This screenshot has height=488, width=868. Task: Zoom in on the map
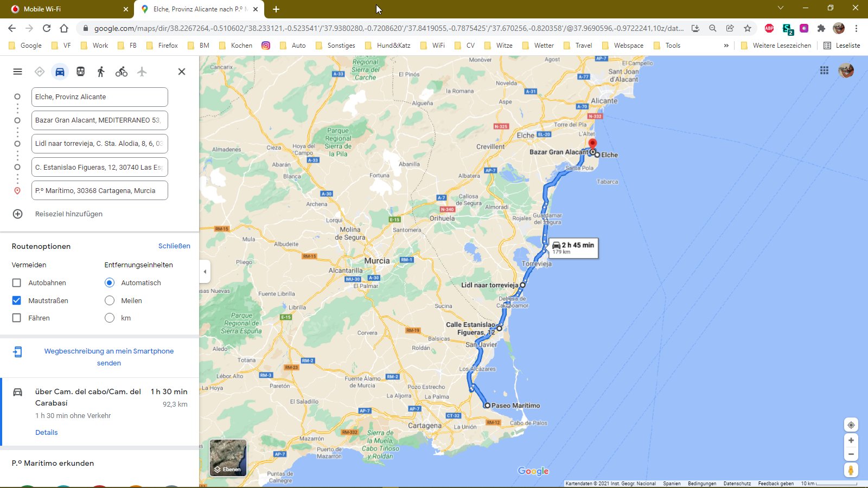click(x=851, y=440)
